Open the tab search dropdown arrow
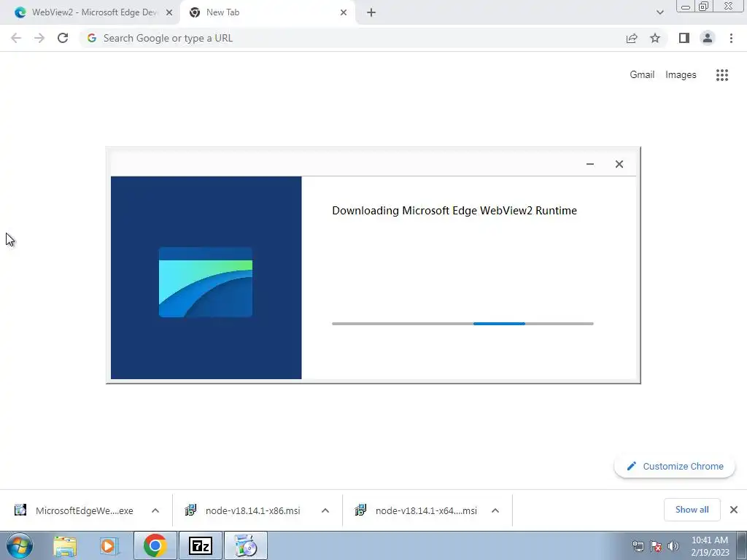The height and width of the screenshot is (560, 747). (x=659, y=12)
